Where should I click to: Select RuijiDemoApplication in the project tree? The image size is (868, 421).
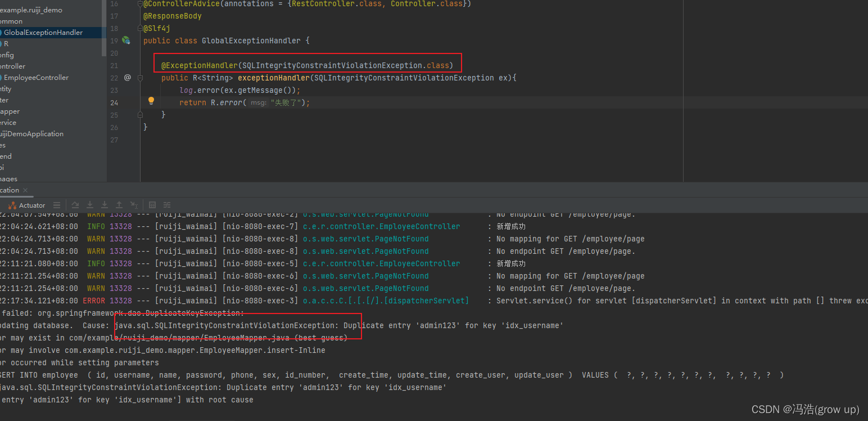31,134
